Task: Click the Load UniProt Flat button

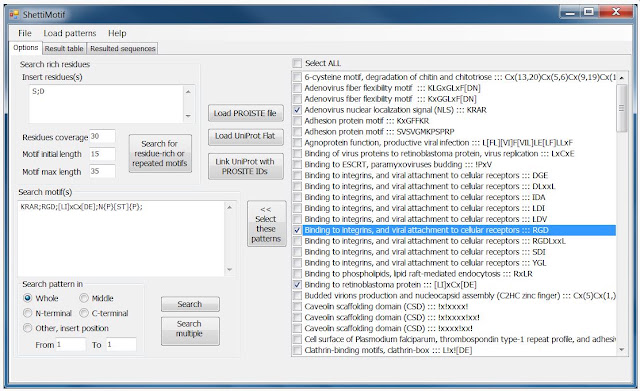Action: point(245,136)
